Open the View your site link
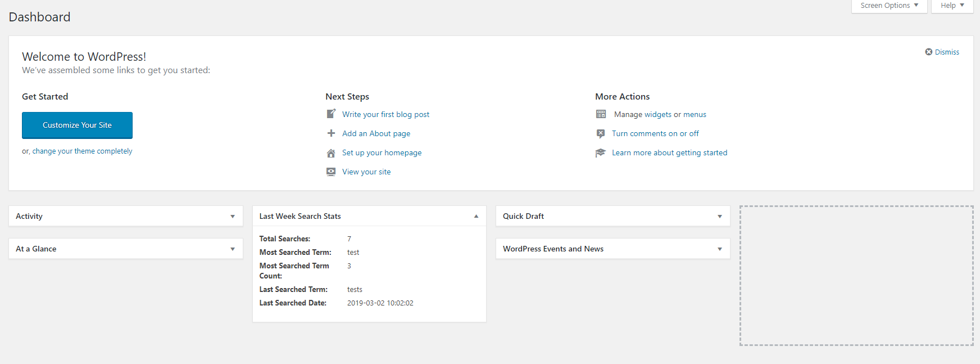The image size is (980, 364). point(366,172)
